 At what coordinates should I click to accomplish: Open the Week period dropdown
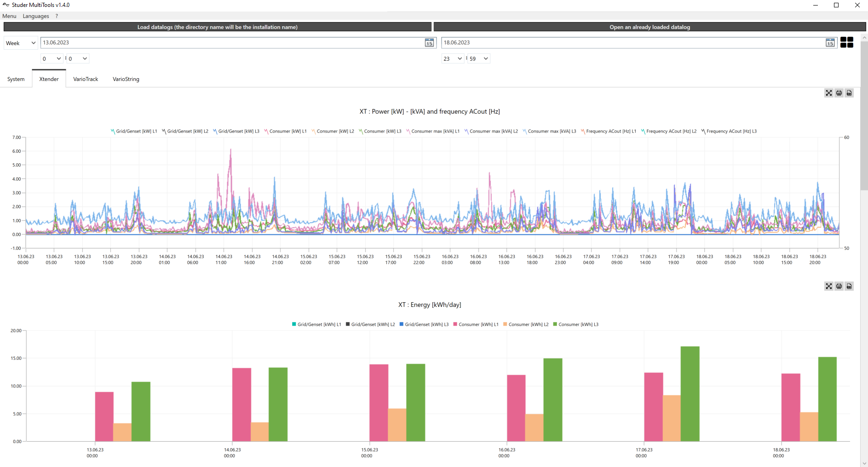tap(21, 43)
